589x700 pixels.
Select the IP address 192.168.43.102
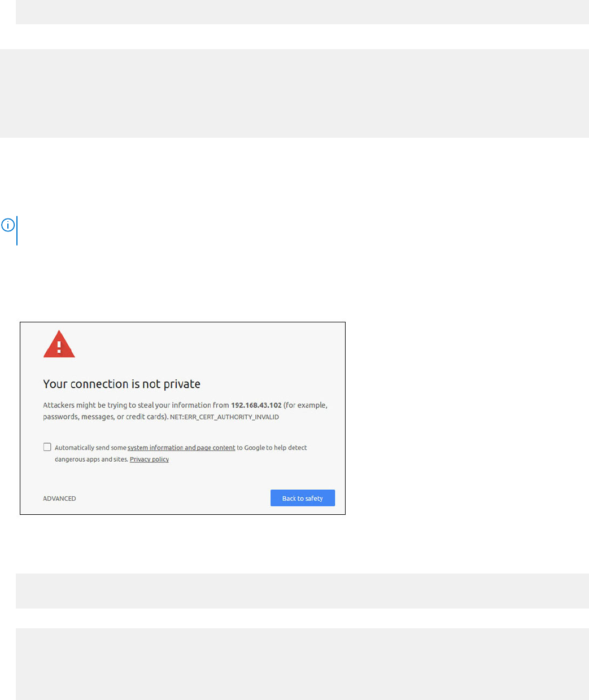256,405
